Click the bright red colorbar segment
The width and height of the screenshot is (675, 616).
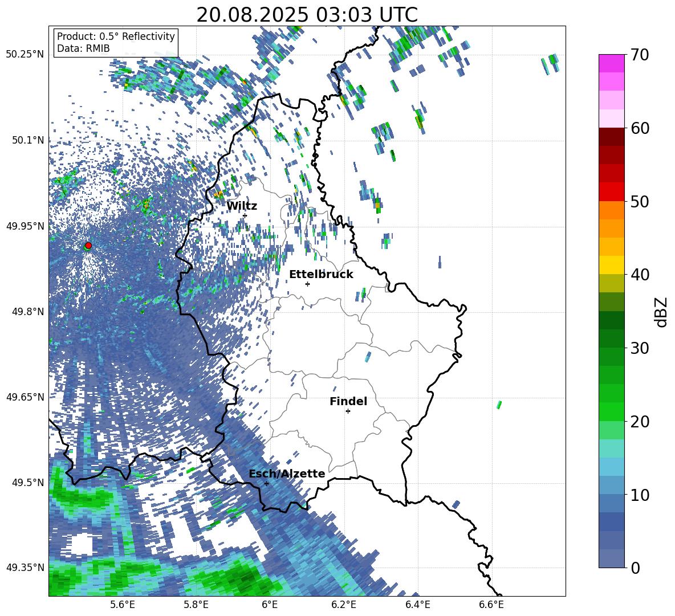611,192
